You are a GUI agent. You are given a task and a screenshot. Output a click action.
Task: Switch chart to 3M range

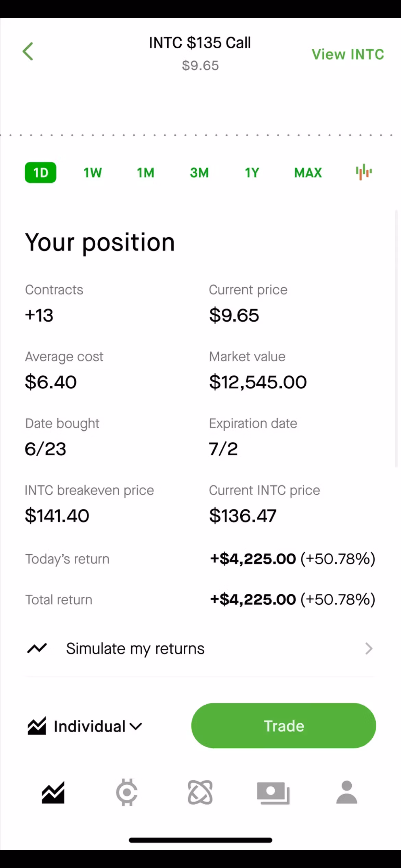click(199, 172)
